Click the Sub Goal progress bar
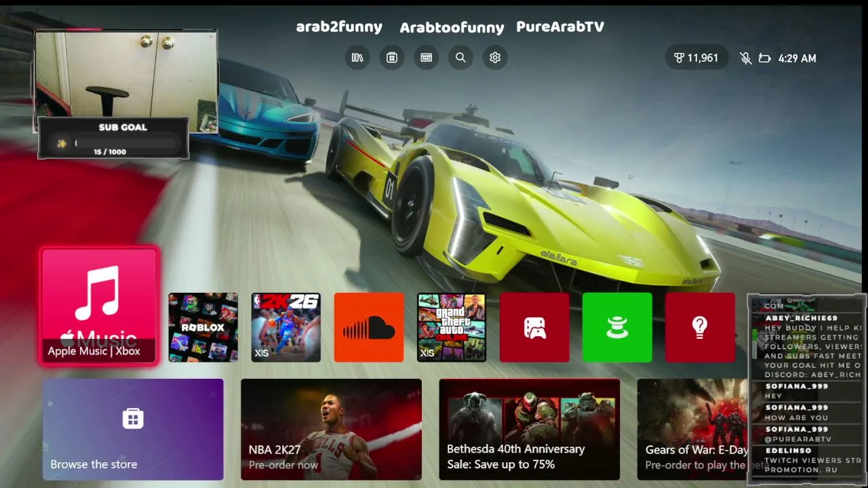868x488 pixels. pos(127,143)
